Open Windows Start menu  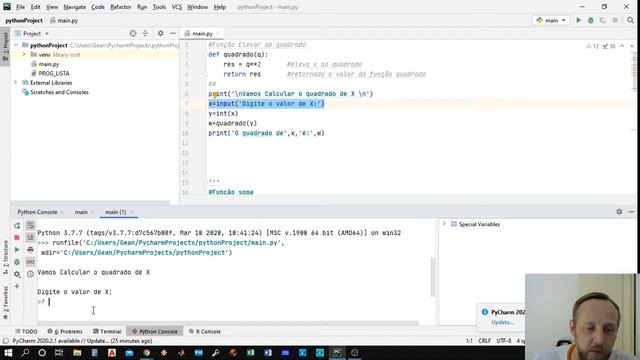8,353
